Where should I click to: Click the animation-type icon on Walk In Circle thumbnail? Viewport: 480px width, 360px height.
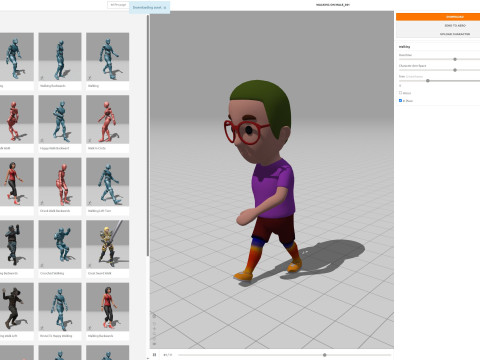pyautogui.click(x=90, y=140)
